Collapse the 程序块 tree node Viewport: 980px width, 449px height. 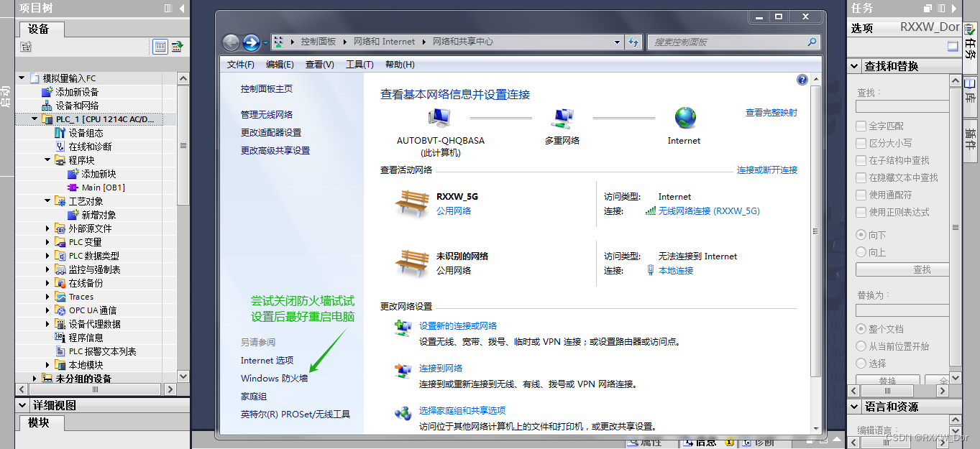pos(47,160)
